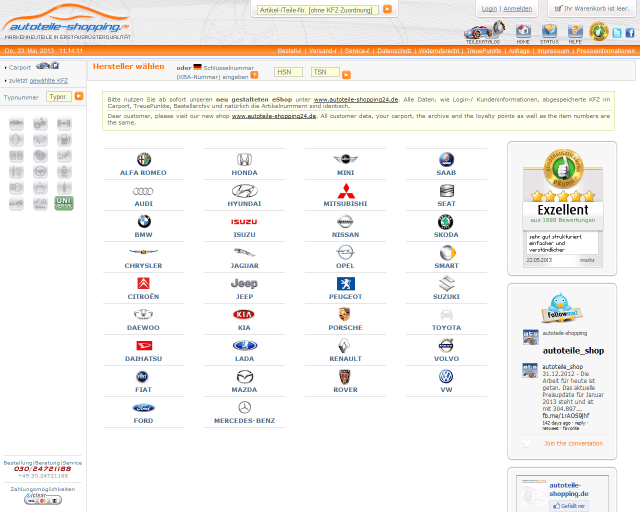The image size is (640, 512).
Task: Open the TreuePunkte menu item
Action: point(484,51)
